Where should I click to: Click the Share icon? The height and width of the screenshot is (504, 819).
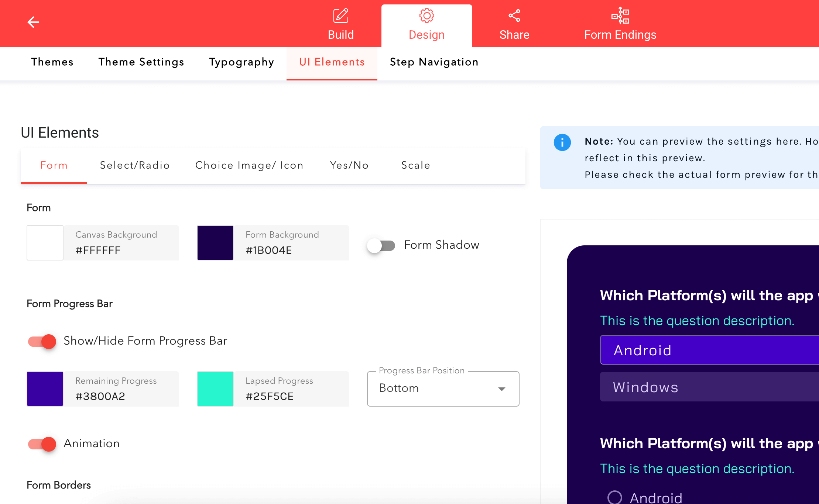[514, 16]
